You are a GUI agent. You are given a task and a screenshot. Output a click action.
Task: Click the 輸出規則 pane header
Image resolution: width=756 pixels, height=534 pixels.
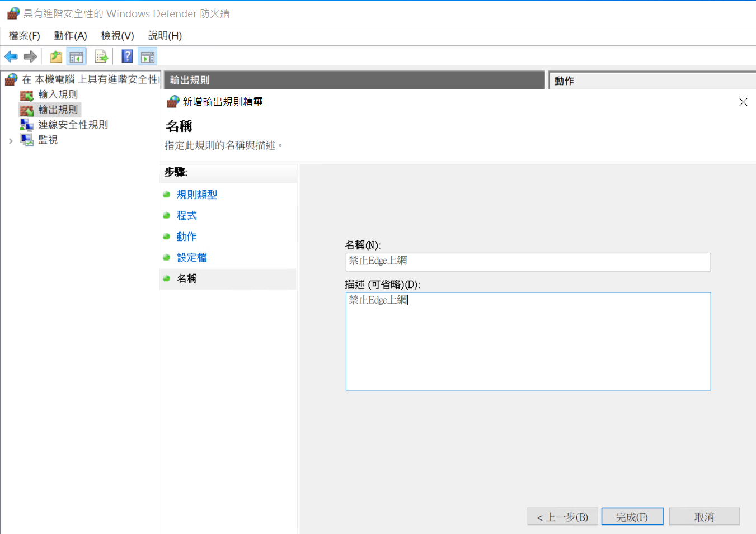pos(354,80)
